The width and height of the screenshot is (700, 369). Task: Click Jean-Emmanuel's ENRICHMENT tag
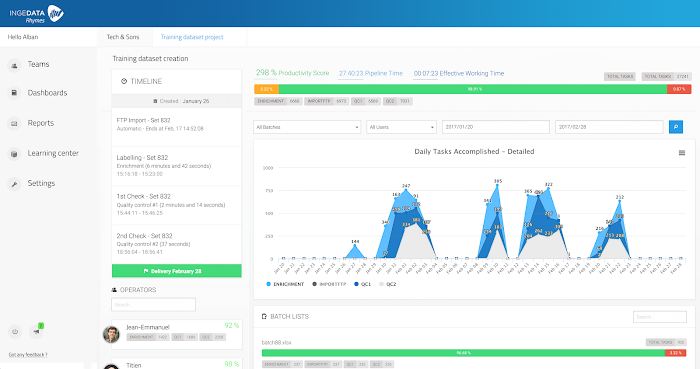tap(148, 337)
